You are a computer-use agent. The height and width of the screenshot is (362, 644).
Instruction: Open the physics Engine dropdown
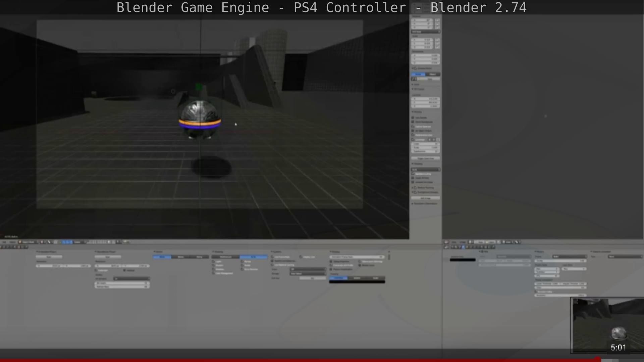pos(570,257)
